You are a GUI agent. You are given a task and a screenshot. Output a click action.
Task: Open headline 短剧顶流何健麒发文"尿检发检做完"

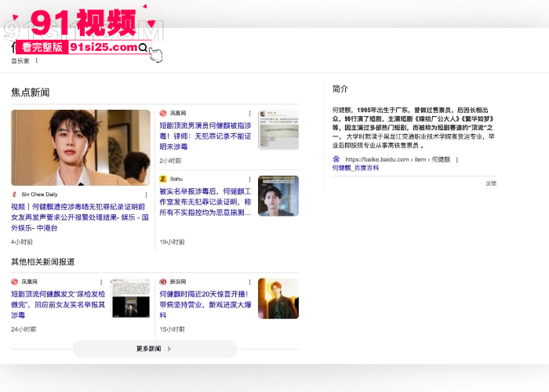click(x=58, y=304)
